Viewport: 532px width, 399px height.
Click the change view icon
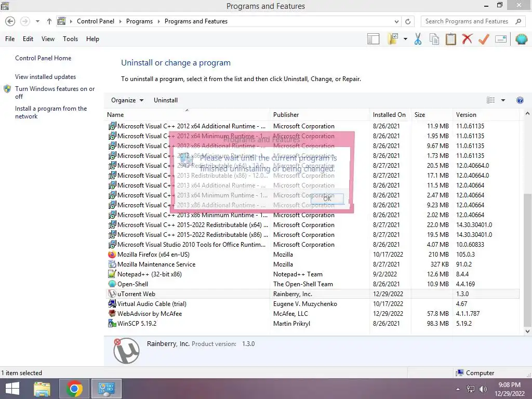coord(490,100)
